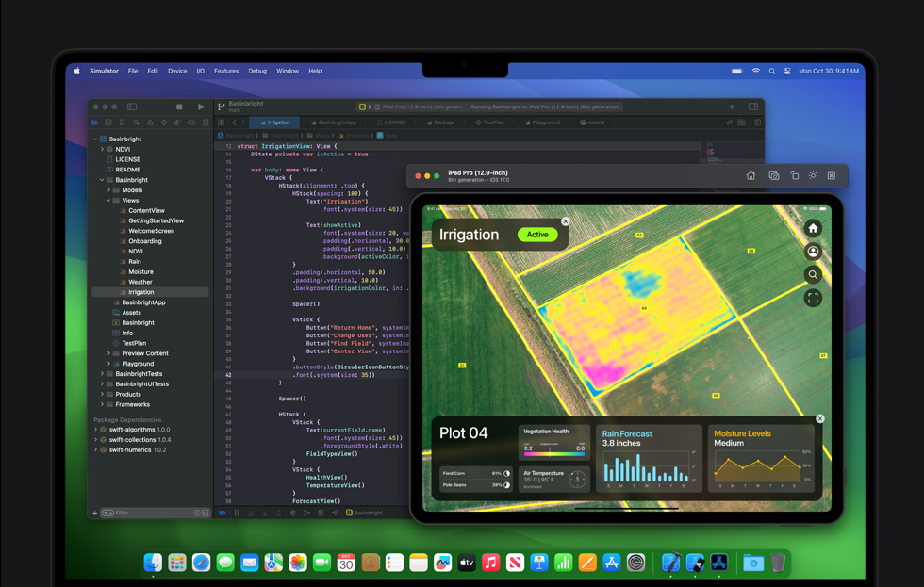Click the Vegetation Health gradient slider

(x=554, y=453)
